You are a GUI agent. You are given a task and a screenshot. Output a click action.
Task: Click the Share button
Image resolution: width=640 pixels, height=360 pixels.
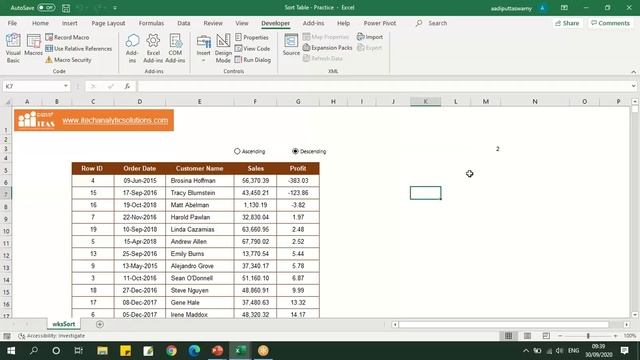(567, 23)
